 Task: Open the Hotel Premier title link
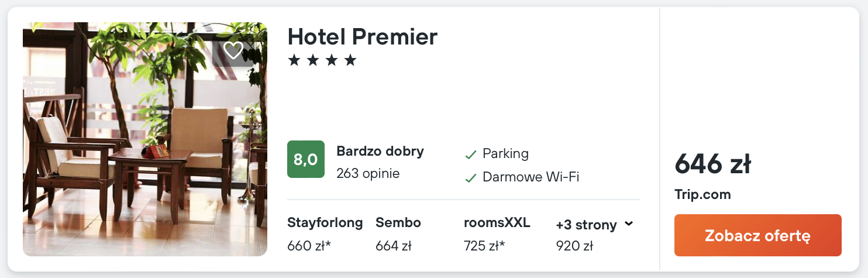(x=363, y=37)
